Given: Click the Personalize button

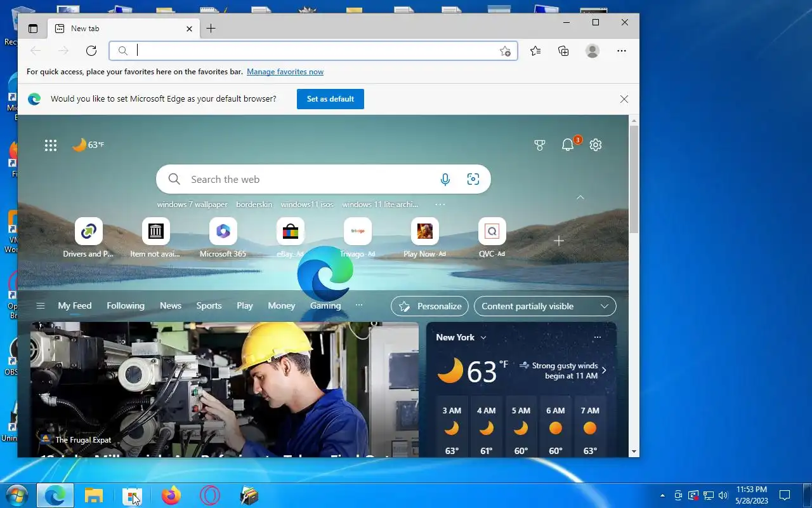Looking at the screenshot, I should pyautogui.click(x=429, y=306).
